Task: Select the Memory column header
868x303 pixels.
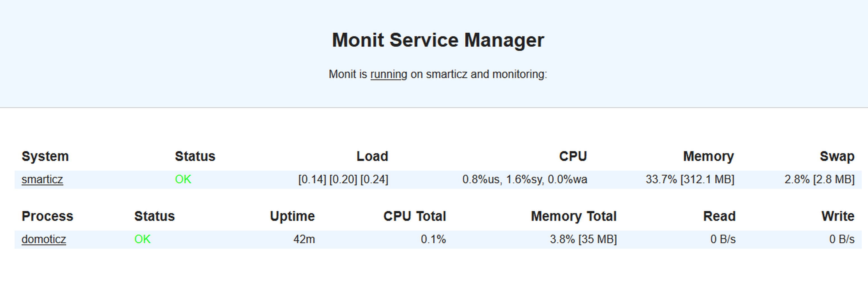Action: coord(708,156)
